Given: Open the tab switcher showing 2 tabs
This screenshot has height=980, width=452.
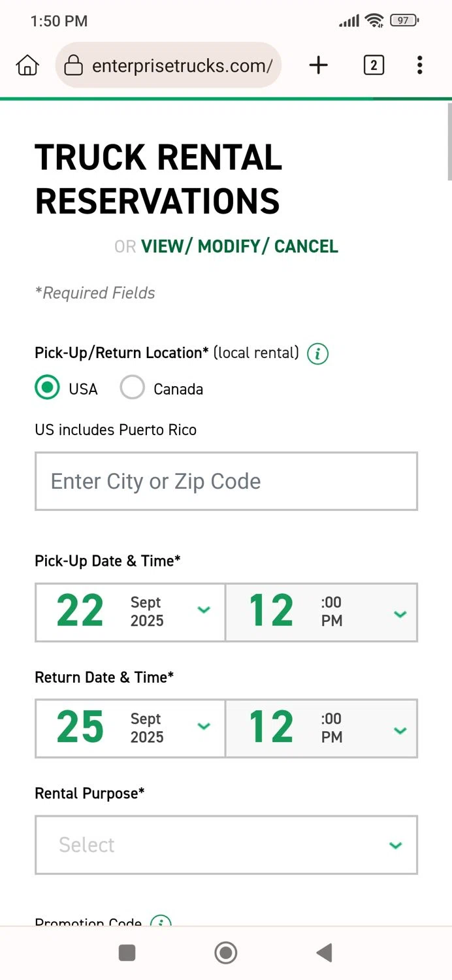Looking at the screenshot, I should (x=374, y=65).
